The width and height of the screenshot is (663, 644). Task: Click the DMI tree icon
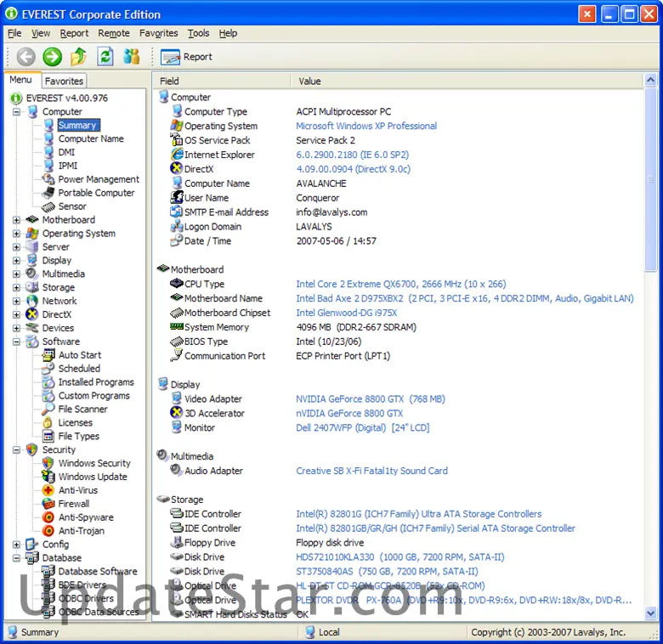pyautogui.click(x=49, y=152)
